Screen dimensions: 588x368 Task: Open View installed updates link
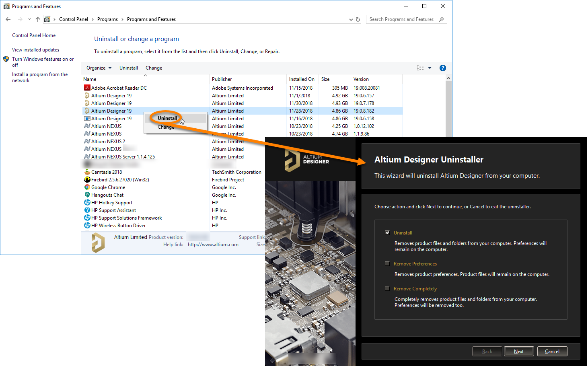click(x=35, y=50)
